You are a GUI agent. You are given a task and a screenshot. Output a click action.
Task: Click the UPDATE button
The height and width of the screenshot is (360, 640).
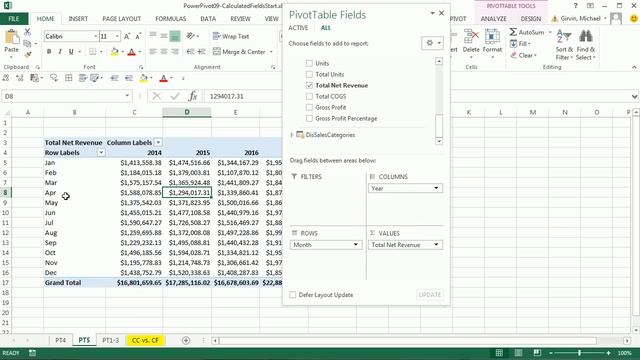pos(430,295)
